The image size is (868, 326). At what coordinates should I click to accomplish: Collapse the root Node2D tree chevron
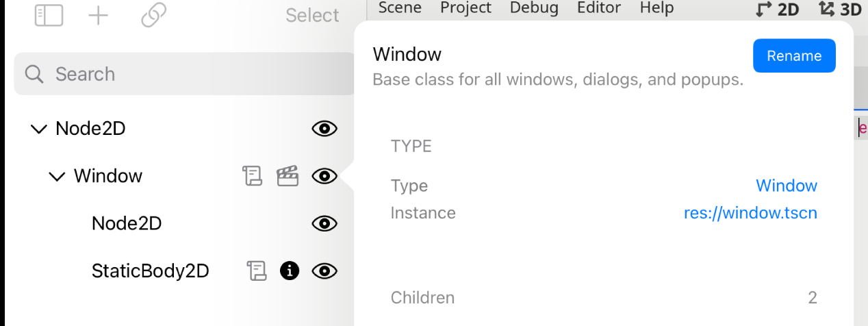pyautogui.click(x=39, y=129)
